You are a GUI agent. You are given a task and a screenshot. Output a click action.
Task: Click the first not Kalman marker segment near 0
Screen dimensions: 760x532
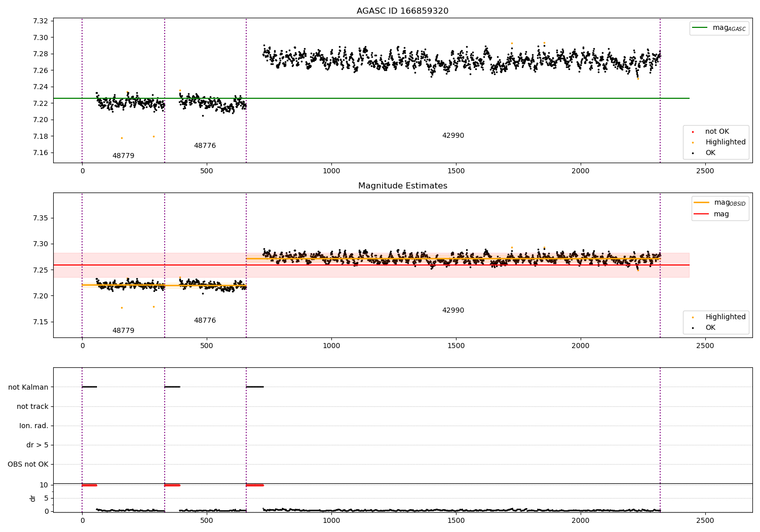(89, 387)
